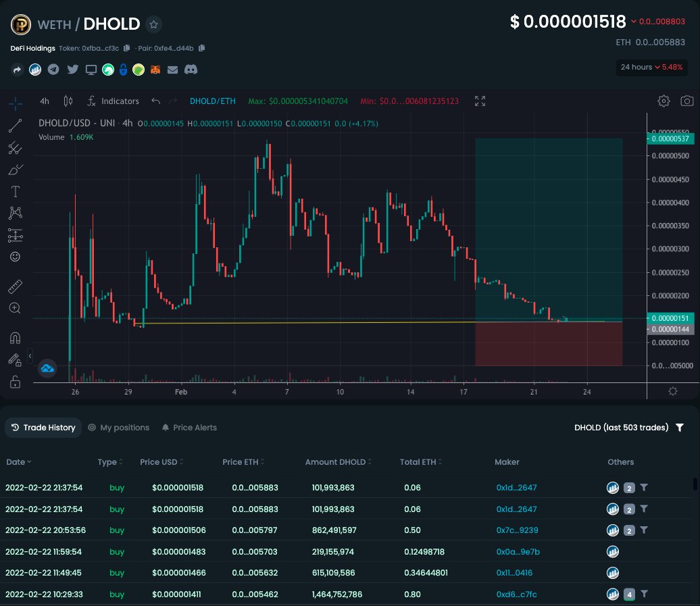700x606 pixels.
Task: Open maker 0x11...0416 address link
Action: [514, 572]
